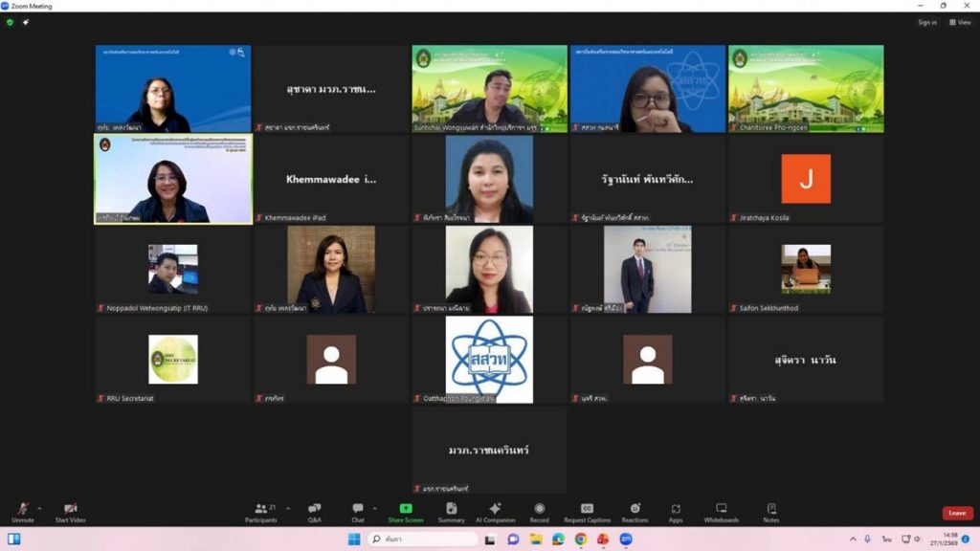
Task: Unmute the microphone
Action: 22,512
